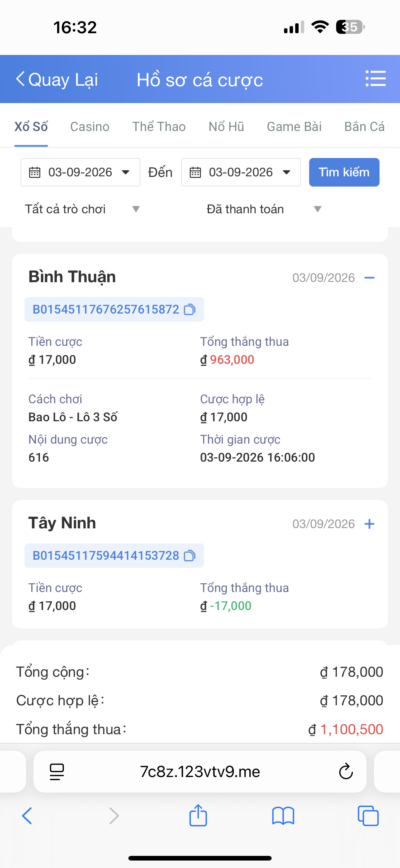This screenshot has height=868, width=400.
Task: Expand the Tây Ninh bet details
Action: pyautogui.click(x=369, y=524)
